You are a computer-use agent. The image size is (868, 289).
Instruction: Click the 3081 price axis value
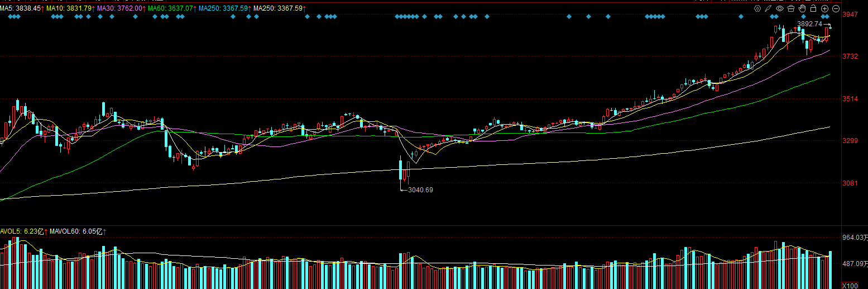pyautogui.click(x=850, y=183)
